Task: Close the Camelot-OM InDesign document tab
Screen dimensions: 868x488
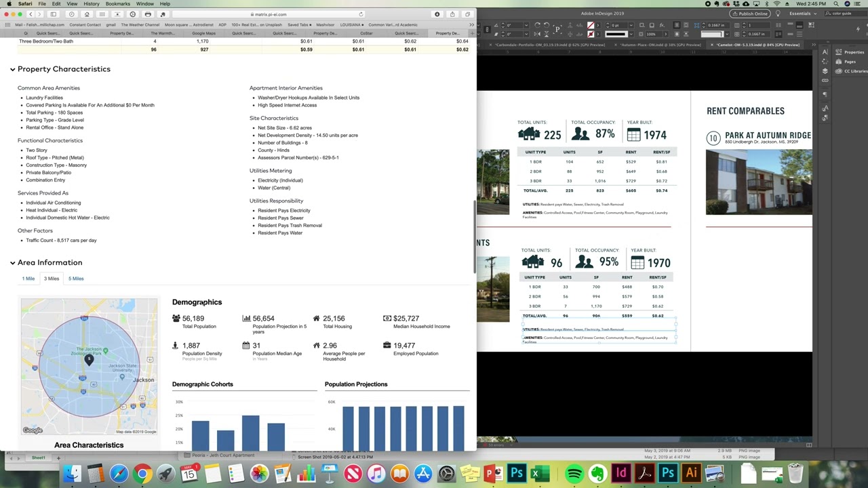Action: click(711, 45)
